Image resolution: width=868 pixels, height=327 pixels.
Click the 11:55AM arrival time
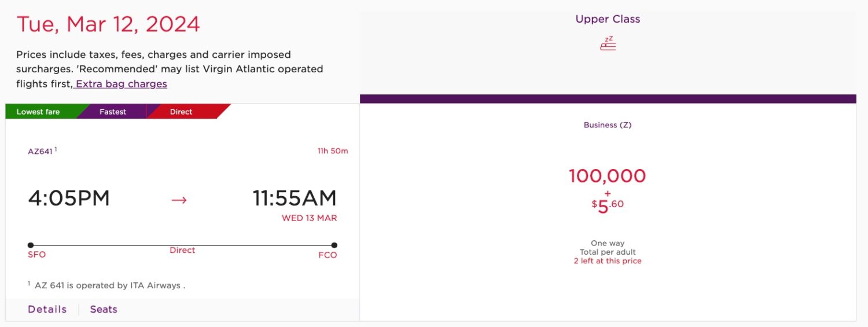[295, 199]
